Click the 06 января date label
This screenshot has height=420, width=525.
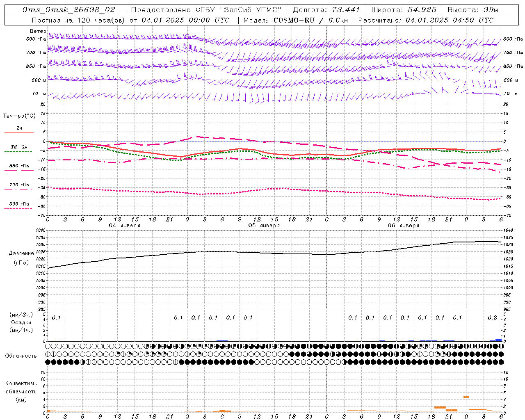click(403, 226)
